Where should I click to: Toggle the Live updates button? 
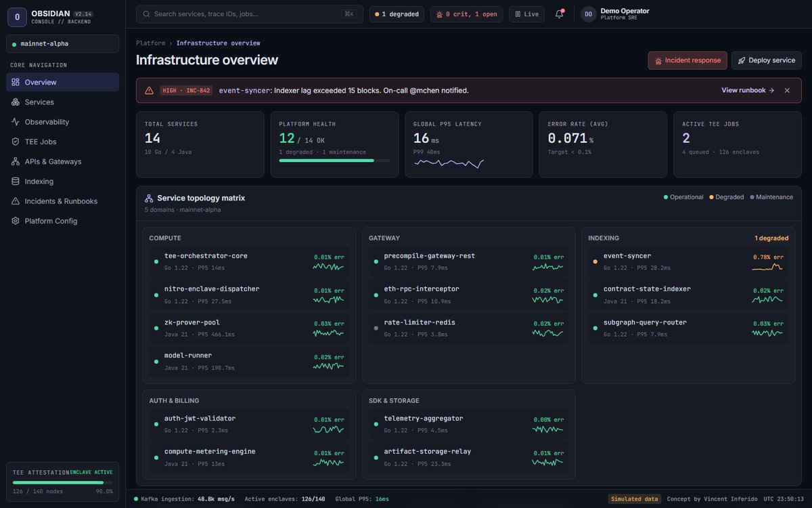pyautogui.click(x=526, y=14)
